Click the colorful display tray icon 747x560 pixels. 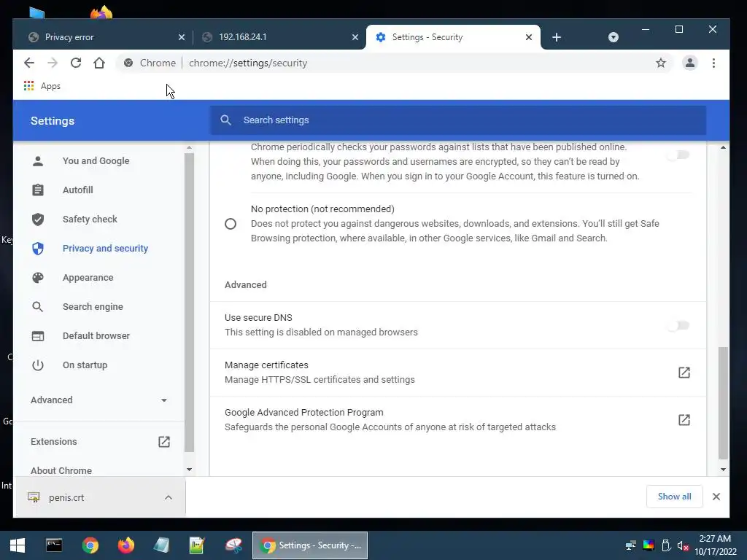[x=649, y=545]
